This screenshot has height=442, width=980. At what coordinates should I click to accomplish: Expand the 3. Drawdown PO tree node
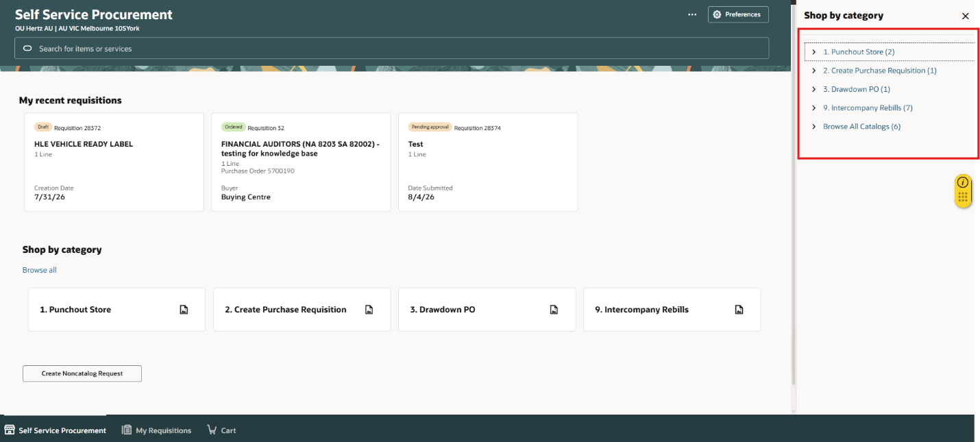(813, 89)
